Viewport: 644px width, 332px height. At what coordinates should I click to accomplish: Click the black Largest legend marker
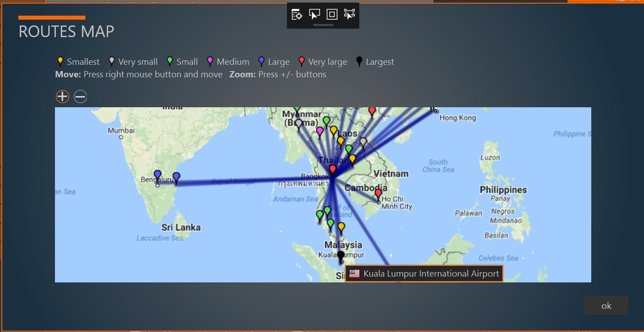[359, 61]
